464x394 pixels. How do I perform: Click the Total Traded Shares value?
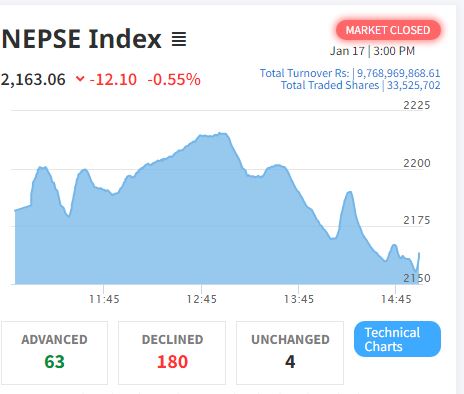[x=413, y=85]
